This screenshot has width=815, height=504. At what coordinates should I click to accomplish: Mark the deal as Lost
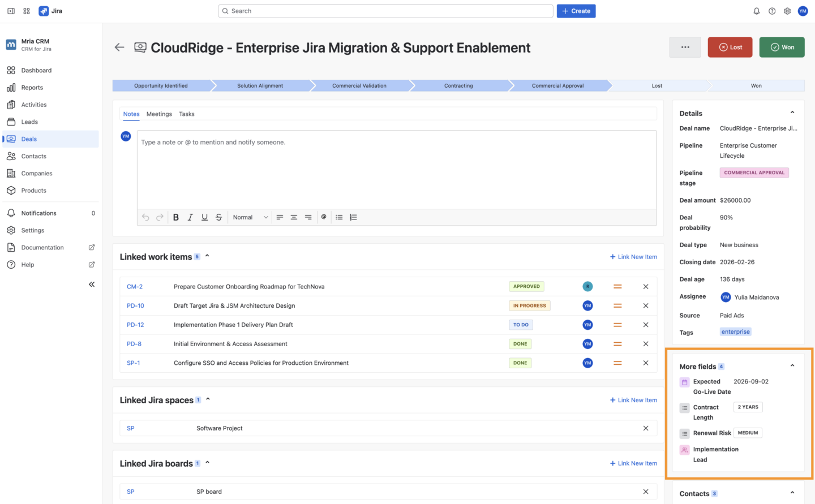(x=730, y=48)
